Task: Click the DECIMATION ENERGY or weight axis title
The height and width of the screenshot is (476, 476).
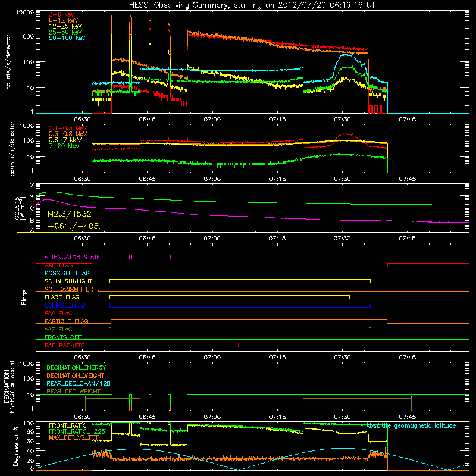Action: tap(9, 386)
